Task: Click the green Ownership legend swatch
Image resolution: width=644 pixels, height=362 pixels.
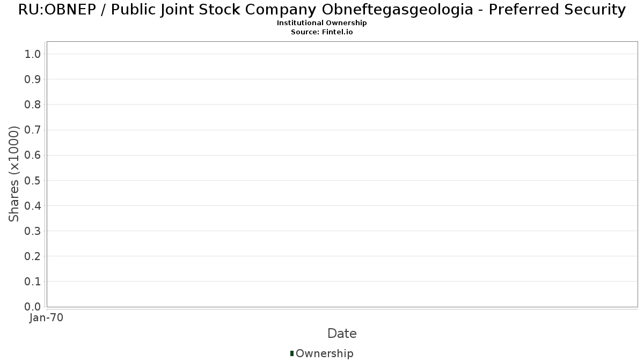Action: (x=292, y=353)
